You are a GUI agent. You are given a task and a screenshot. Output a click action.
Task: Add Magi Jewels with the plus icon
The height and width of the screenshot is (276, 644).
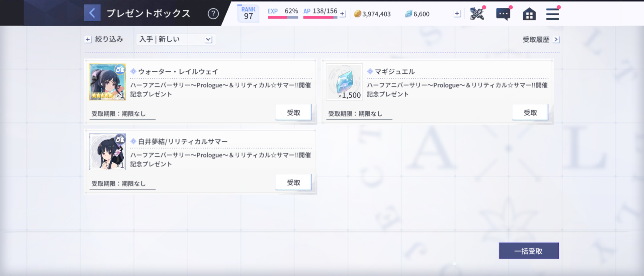(457, 14)
